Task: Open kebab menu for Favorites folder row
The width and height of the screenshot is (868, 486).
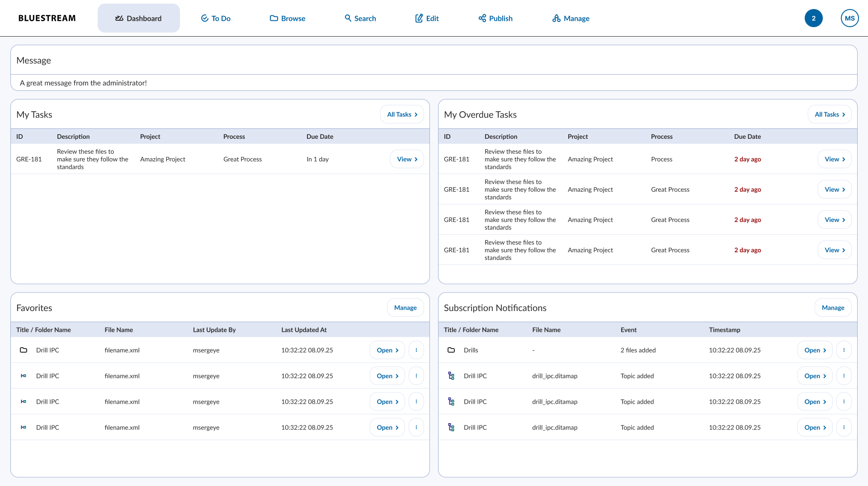Action: 416,350
